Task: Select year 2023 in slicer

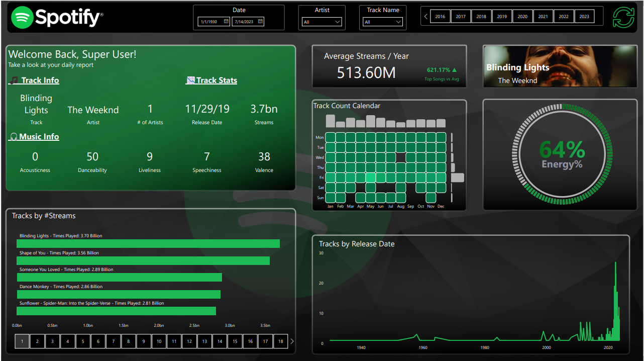Action: 584,17
